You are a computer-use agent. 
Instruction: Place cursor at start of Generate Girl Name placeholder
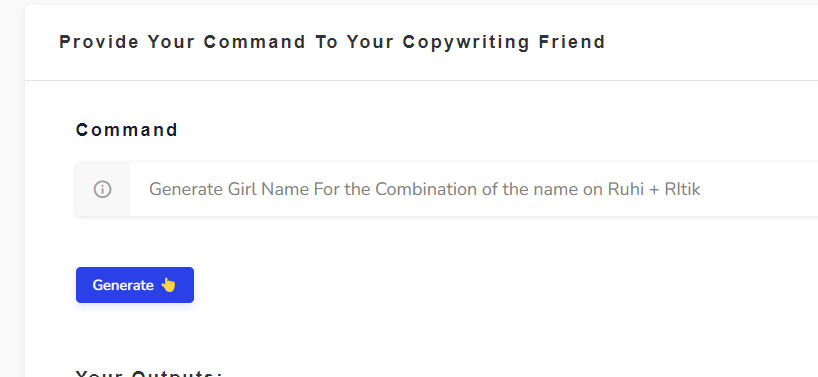point(150,189)
